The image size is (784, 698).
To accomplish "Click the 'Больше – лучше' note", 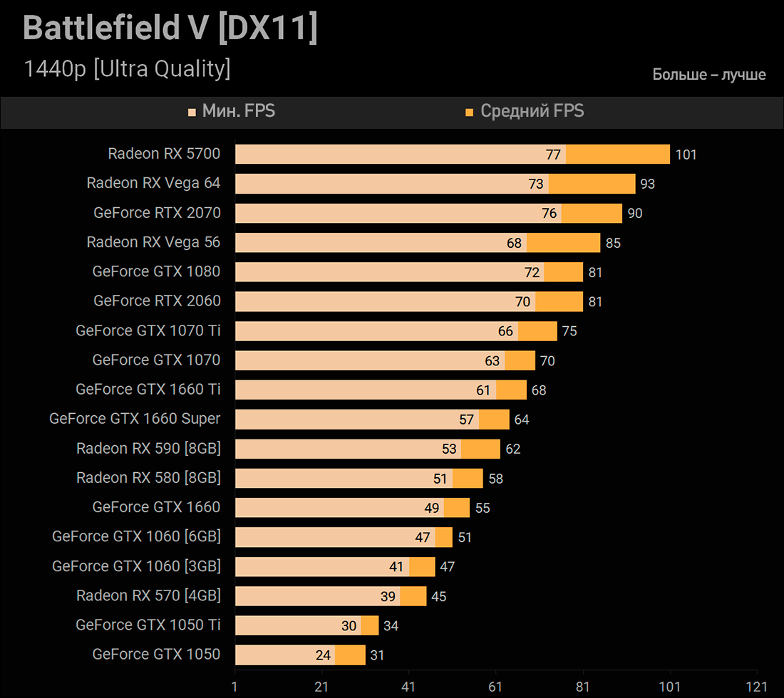I will [x=709, y=75].
